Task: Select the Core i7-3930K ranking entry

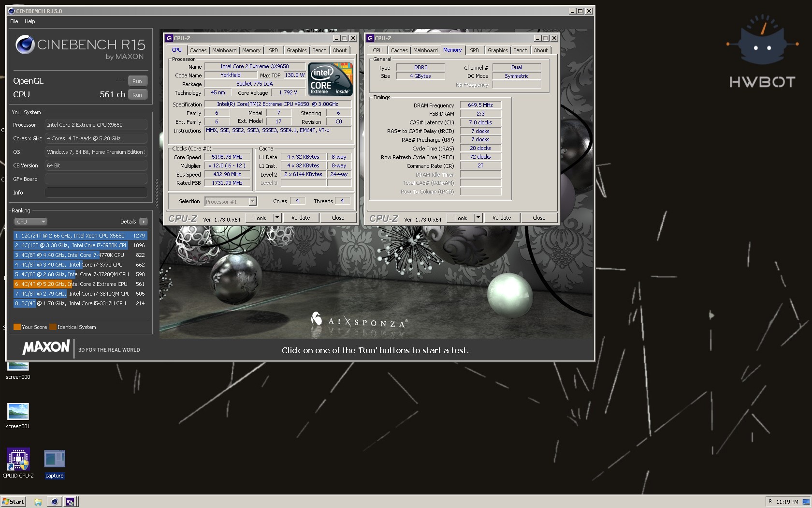Action: (80, 245)
